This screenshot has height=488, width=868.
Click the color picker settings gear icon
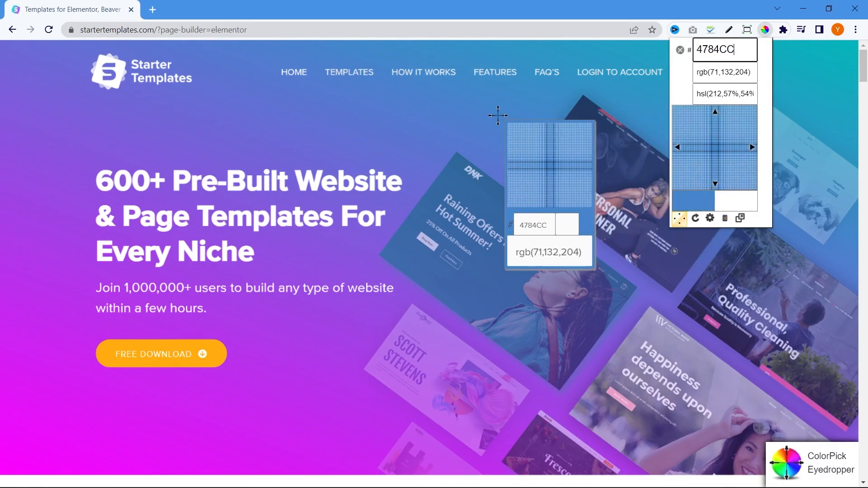[710, 218]
